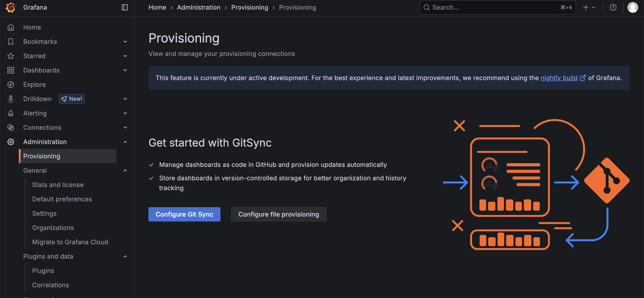Image resolution: width=644 pixels, height=298 pixels.
Task: Click the Alerting bell icon
Action: tap(11, 113)
